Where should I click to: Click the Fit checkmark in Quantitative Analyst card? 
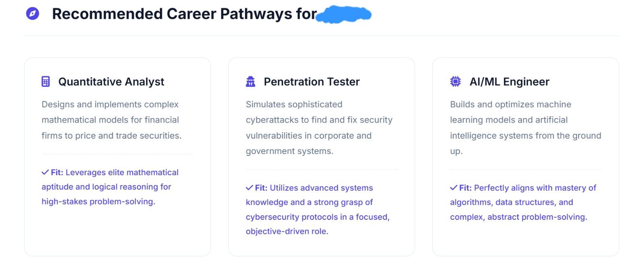pos(45,172)
